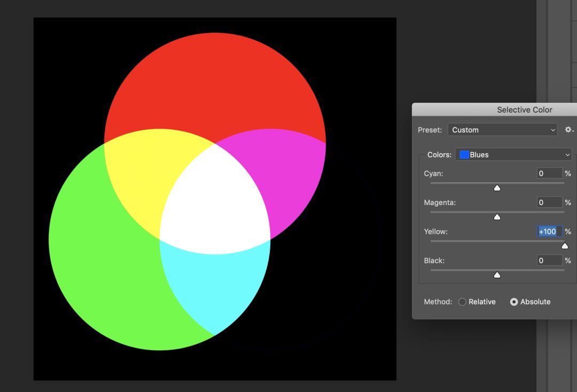Select the Absolute method radio button
Image resolution: width=577 pixels, height=392 pixels.
pos(514,302)
